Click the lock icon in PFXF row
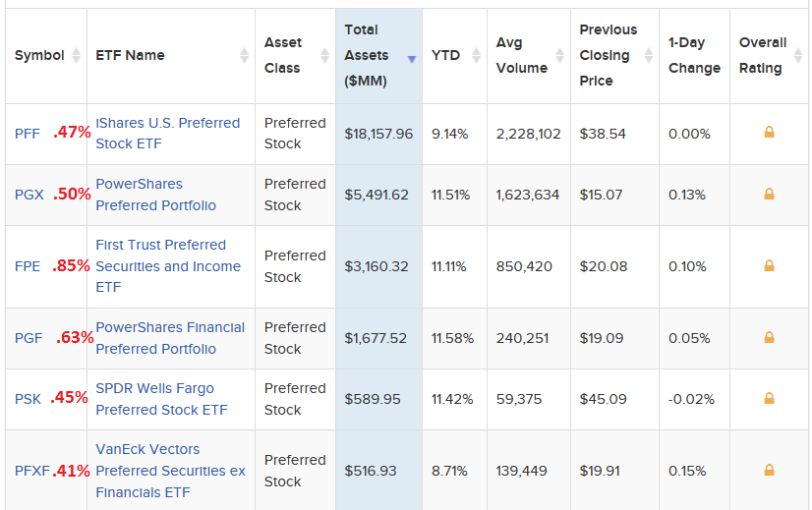The height and width of the screenshot is (510, 812). pyautogui.click(x=769, y=470)
